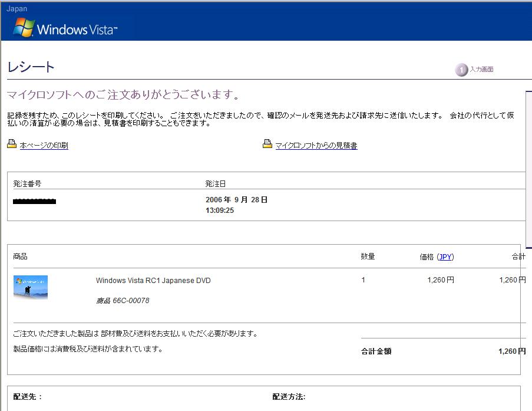Click the Japan label in header
The image size is (532, 411).
click(x=16, y=9)
